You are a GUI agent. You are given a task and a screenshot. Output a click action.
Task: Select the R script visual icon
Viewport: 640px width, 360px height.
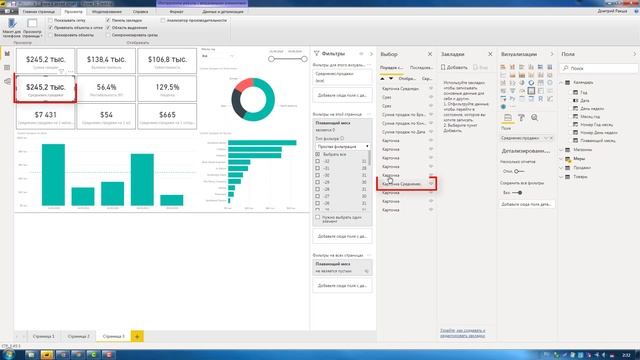click(540, 99)
